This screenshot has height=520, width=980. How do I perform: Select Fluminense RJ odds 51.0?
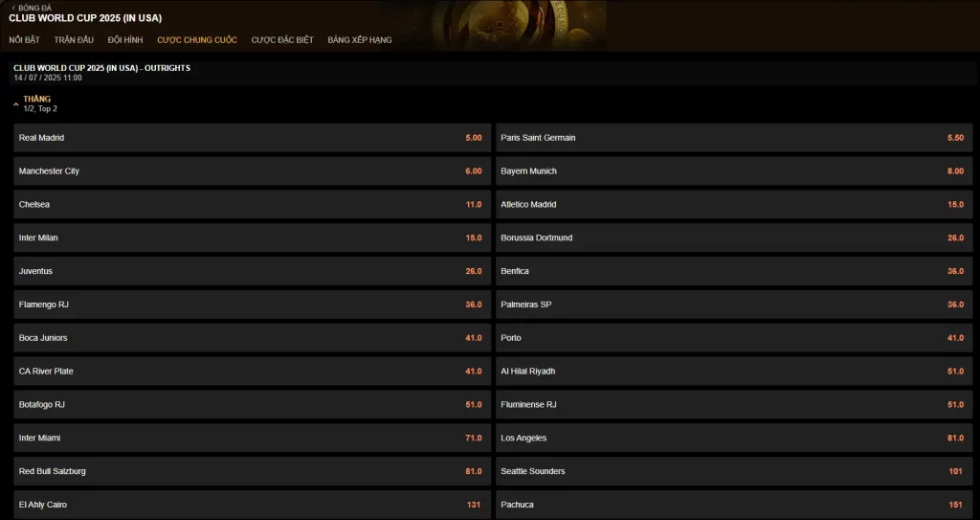click(734, 405)
